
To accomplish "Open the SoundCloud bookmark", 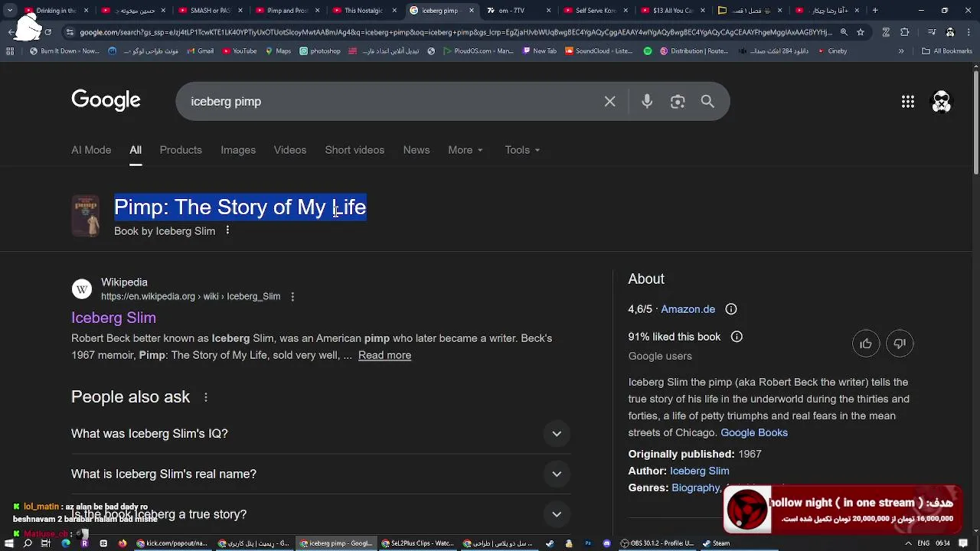I will click(599, 51).
